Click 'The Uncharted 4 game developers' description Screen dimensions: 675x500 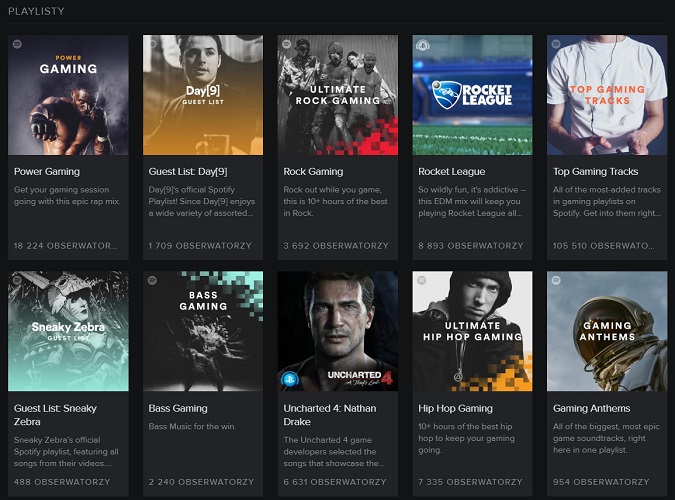[334, 451]
